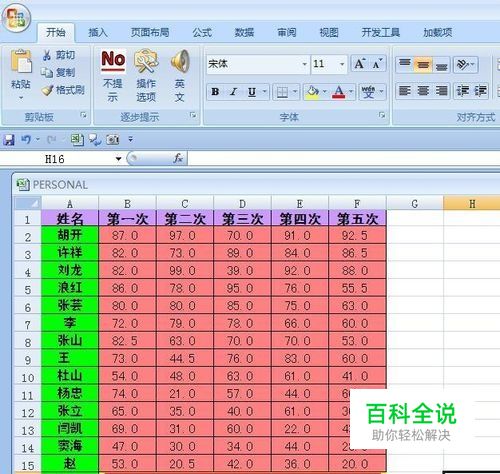Open the font size 11 dropdown

(x=342, y=64)
